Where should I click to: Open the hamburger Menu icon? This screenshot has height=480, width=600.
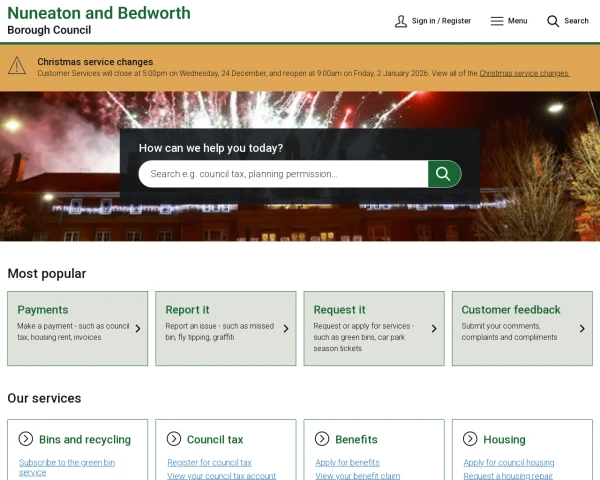(497, 21)
